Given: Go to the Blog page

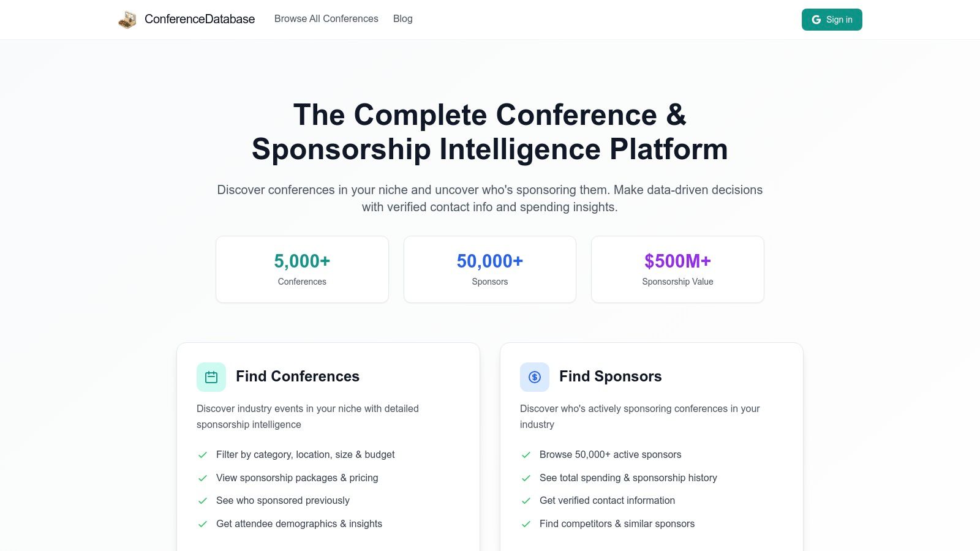Looking at the screenshot, I should [403, 19].
